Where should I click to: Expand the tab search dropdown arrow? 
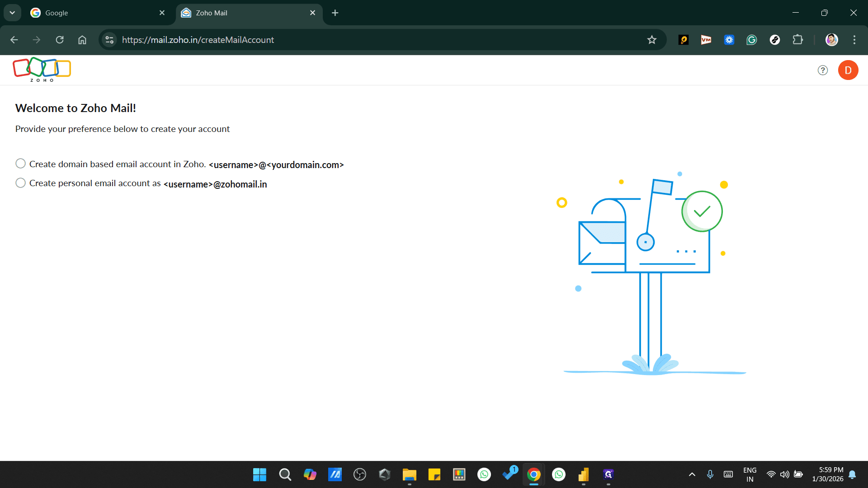coord(12,13)
